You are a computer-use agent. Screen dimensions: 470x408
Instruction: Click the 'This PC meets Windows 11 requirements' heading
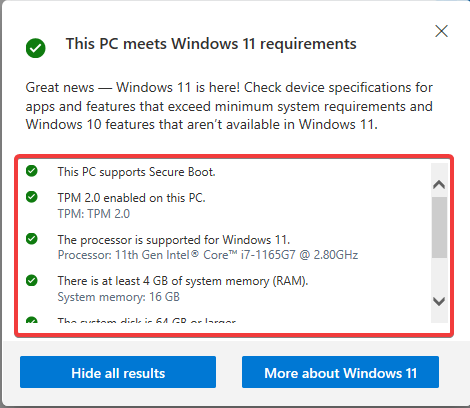click(211, 44)
